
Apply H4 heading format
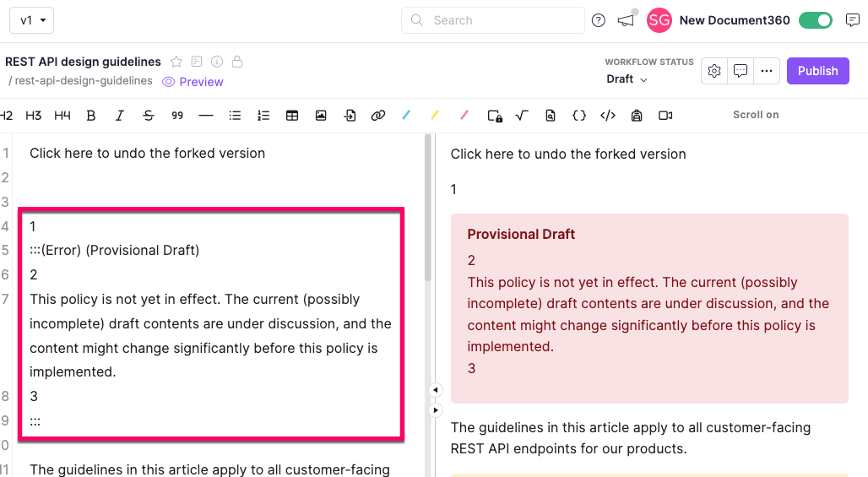point(62,115)
